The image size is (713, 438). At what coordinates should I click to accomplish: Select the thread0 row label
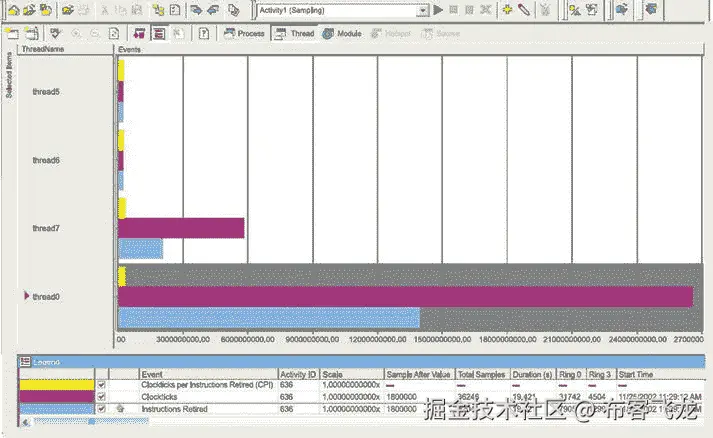click(46, 297)
